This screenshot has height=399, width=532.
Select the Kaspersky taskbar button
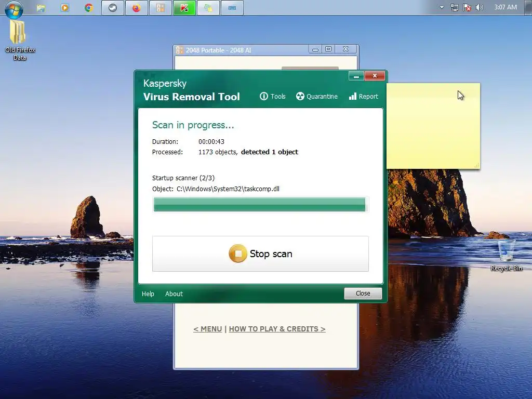tap(184, 8)
